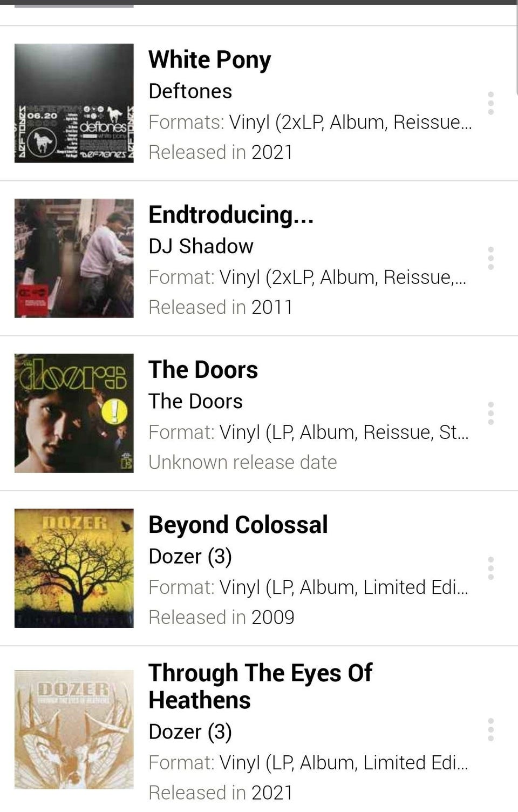This screenshot has width=518, height=812.
Task: Open the menu for Through The Eyes Of Heathens
Action: (x=490, y=730)
